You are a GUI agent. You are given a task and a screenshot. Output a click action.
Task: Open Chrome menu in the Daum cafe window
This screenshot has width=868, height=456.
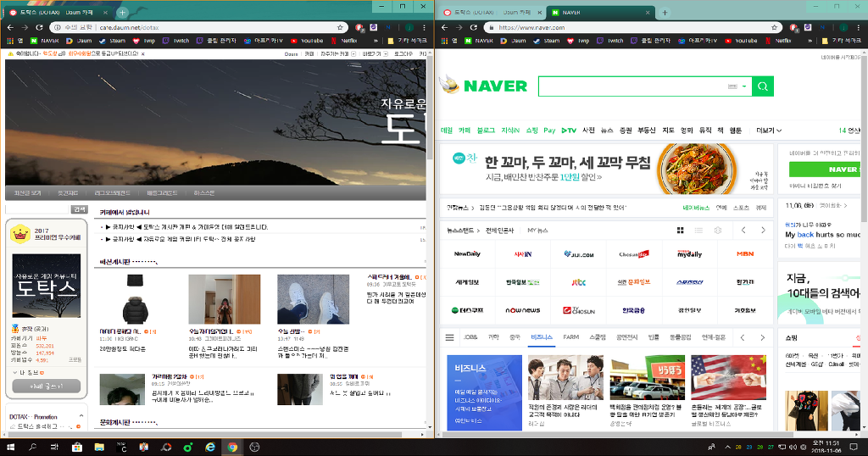pos(424,27)
